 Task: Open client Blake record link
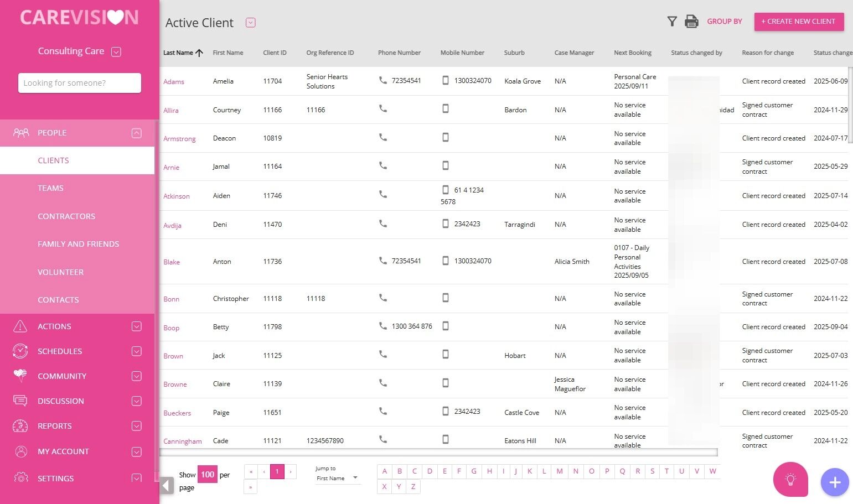[x=172, y=262]
